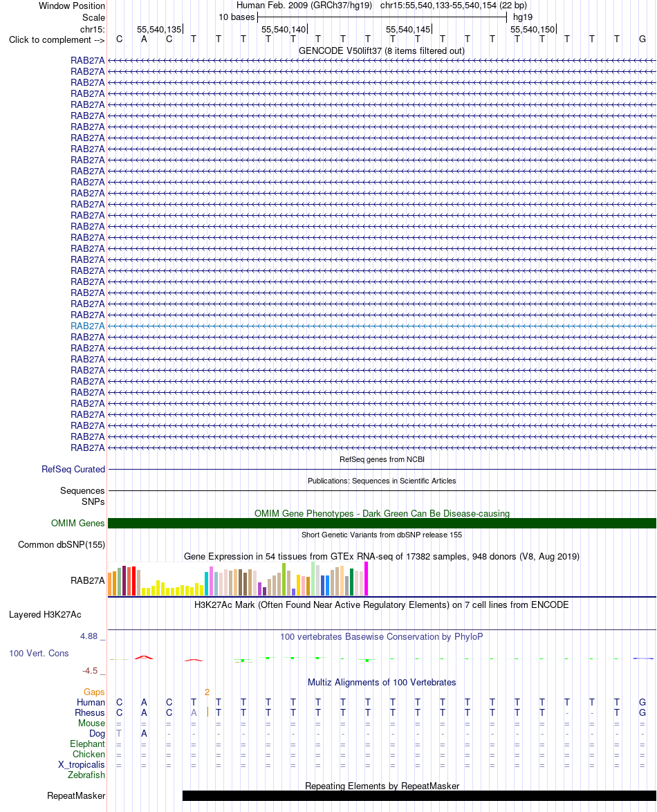Click the 'Layered H3K27Ac' track label
Screen dimensions: 657x812
(x=45, y=615)
